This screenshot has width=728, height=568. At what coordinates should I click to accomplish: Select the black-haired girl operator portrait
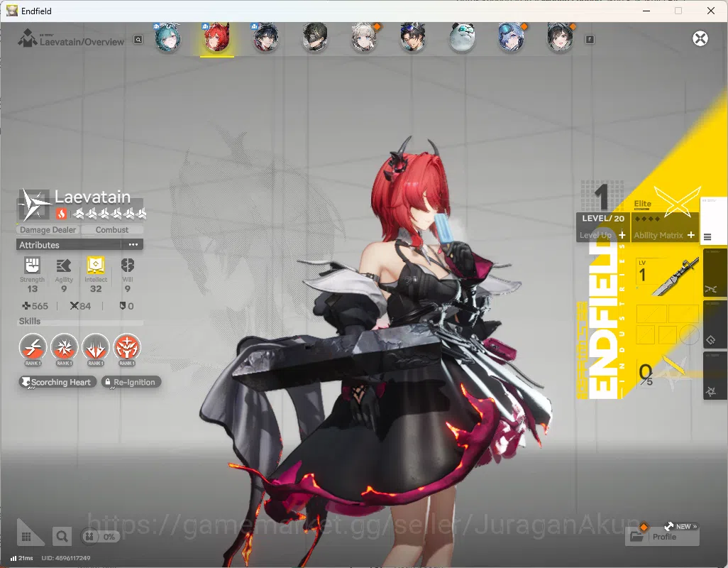(561, 38)
